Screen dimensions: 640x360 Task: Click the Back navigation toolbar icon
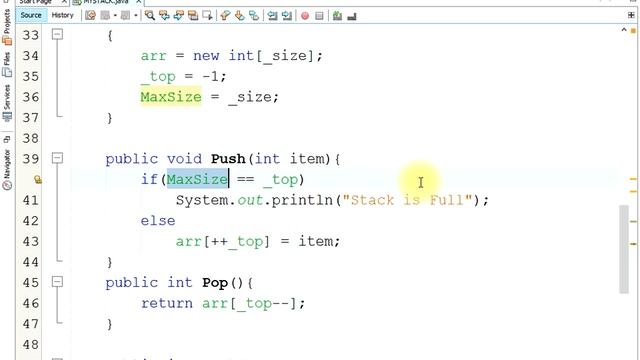tap(105, 16)
